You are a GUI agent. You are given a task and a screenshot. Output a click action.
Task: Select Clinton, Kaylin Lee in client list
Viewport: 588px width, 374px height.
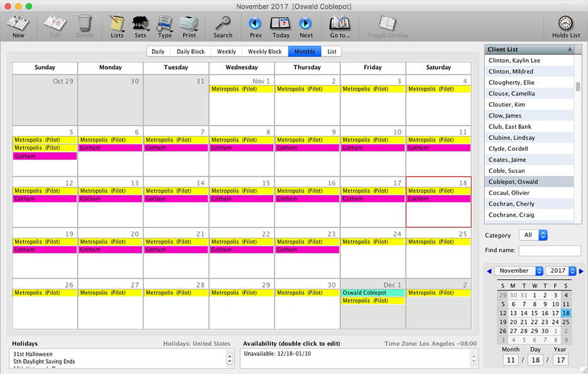pos(529,60)
